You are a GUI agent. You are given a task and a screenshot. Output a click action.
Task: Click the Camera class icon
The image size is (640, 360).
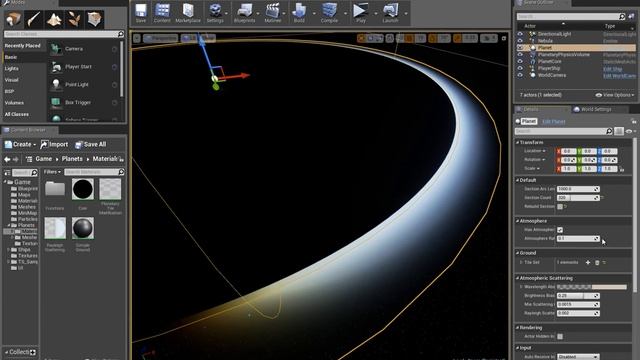(x=56, y=49)
